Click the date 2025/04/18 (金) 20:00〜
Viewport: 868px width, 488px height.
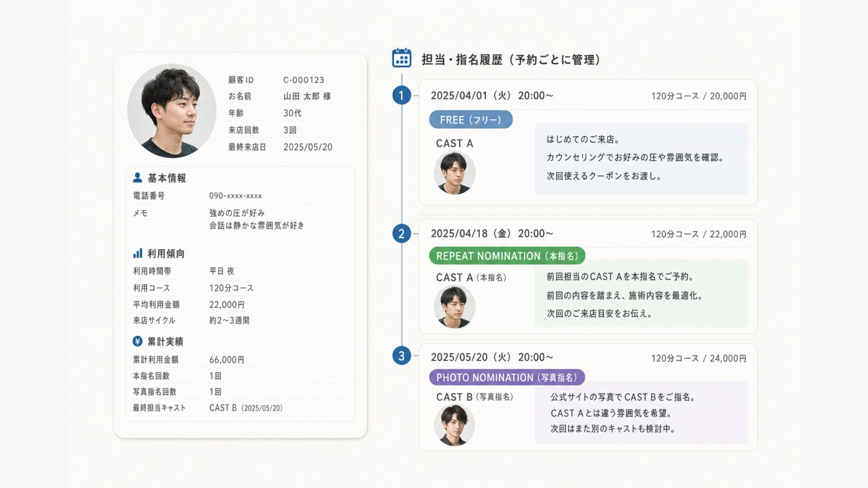(492, 233)
